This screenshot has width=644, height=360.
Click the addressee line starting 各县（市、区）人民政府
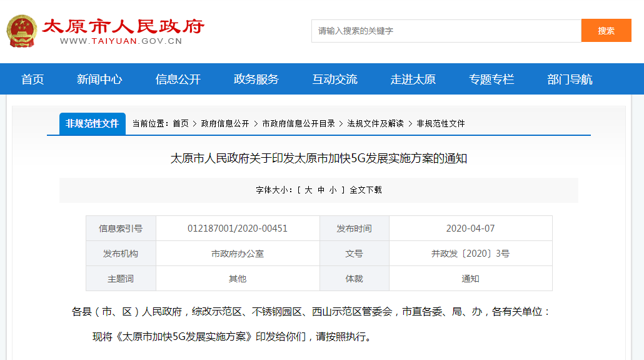(311, 311)
